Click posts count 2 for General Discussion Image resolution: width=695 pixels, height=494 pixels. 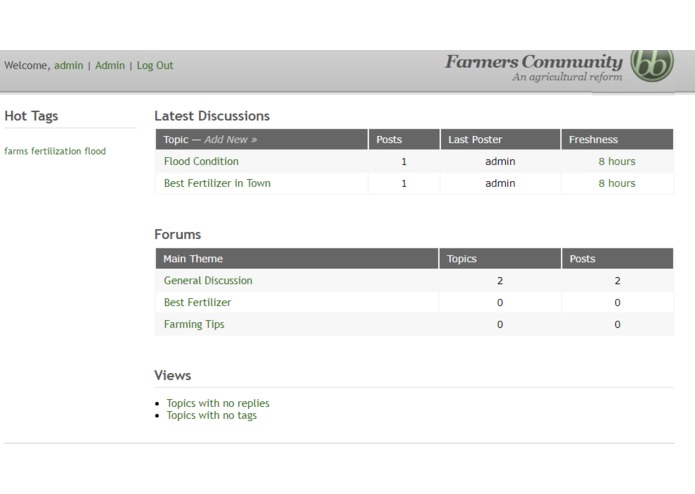pyautogui.click(x=617, y=280)
